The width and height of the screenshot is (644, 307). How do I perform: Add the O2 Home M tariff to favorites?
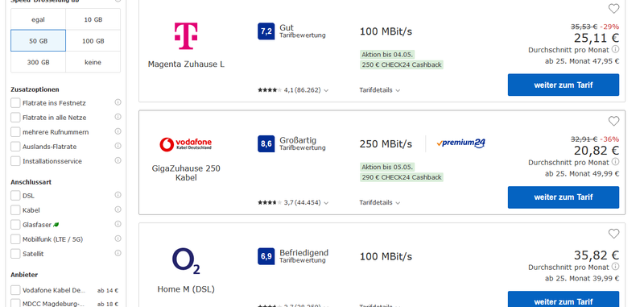[613, 234]
